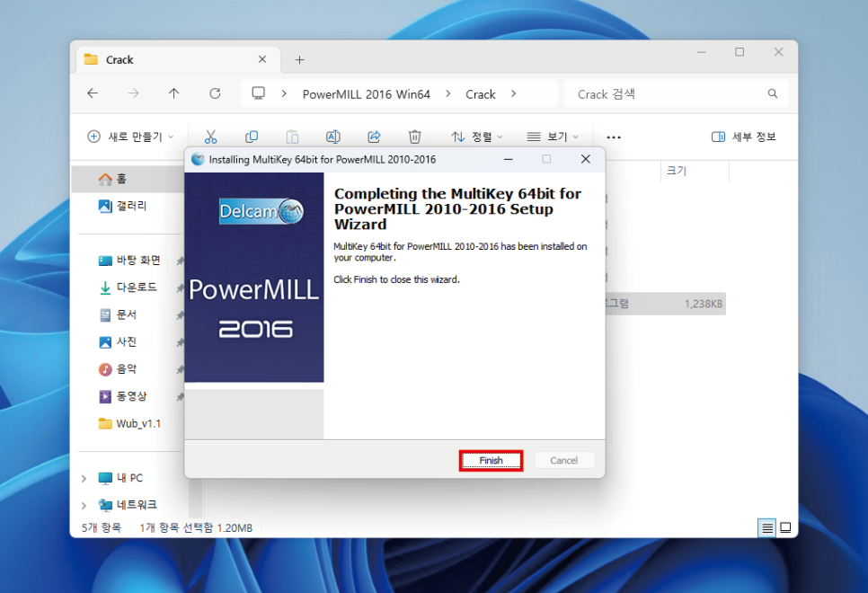Expand chevron before PowerMILL 2016 Win64 breadcrumb
This screenshot has height=593, width=868.
284,94
